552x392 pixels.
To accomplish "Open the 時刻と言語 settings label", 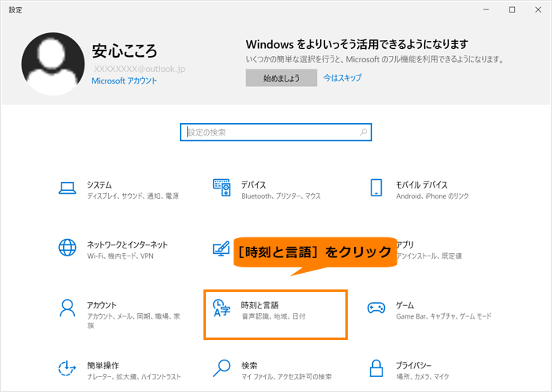I will pyautogui.click(x=259, y=305).
